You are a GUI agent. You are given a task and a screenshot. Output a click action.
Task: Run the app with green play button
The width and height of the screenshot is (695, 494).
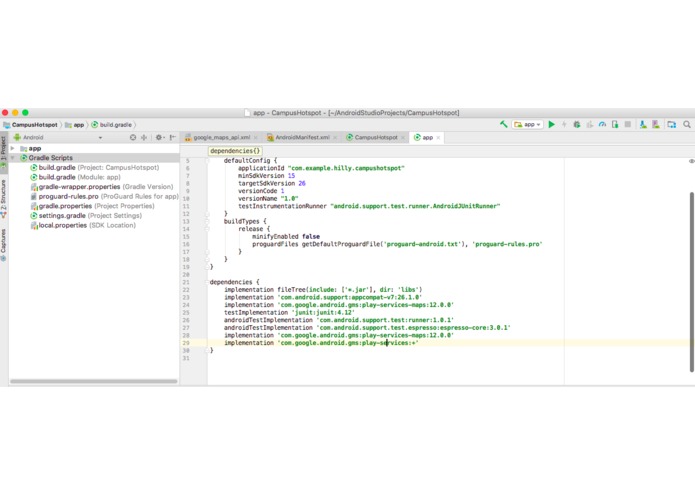(551, 124)
